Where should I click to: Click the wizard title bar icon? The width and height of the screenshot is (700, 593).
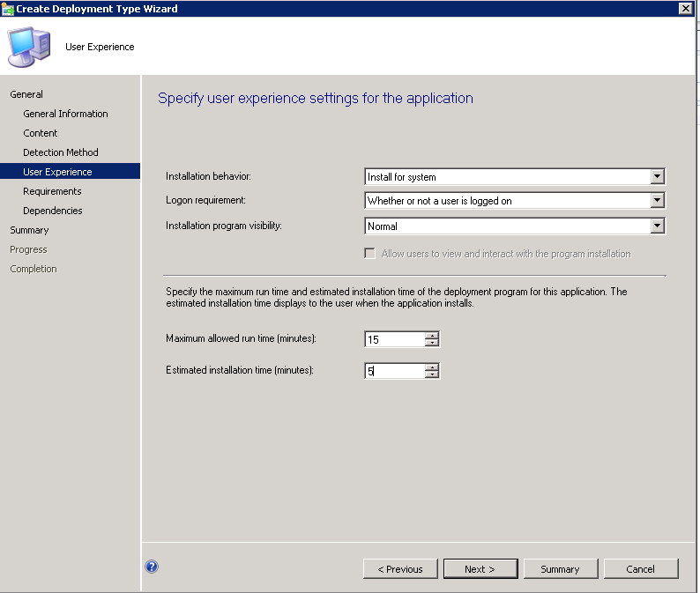click(x=8, y=8)
